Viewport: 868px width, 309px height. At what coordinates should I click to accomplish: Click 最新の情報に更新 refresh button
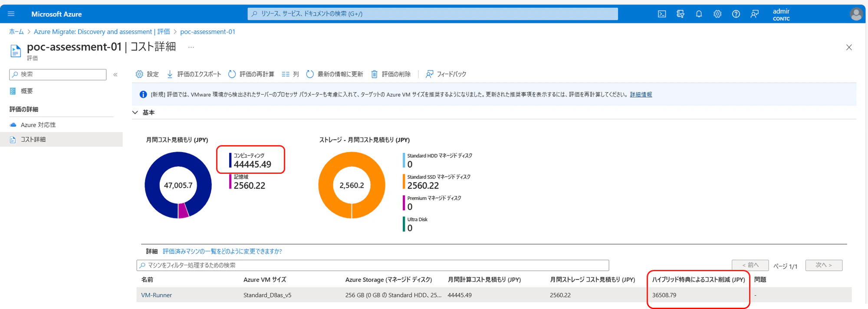(335, 74)
